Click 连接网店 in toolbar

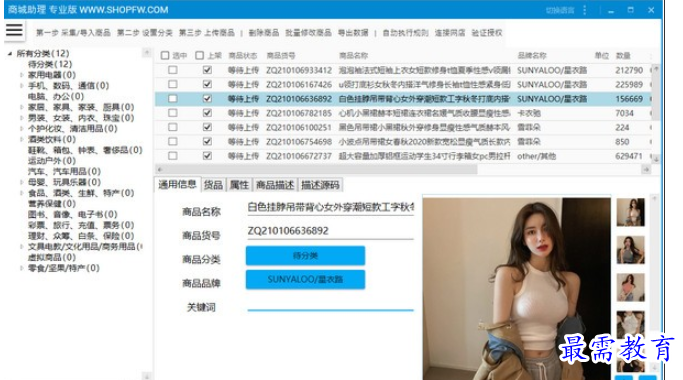click(450, 33)
